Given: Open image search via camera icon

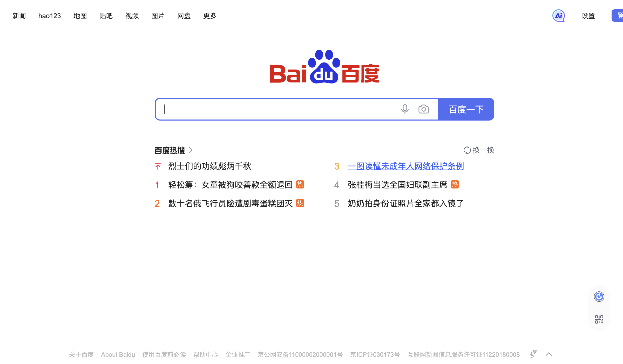Looking at the screenshot, I should [x=423, y=109].
